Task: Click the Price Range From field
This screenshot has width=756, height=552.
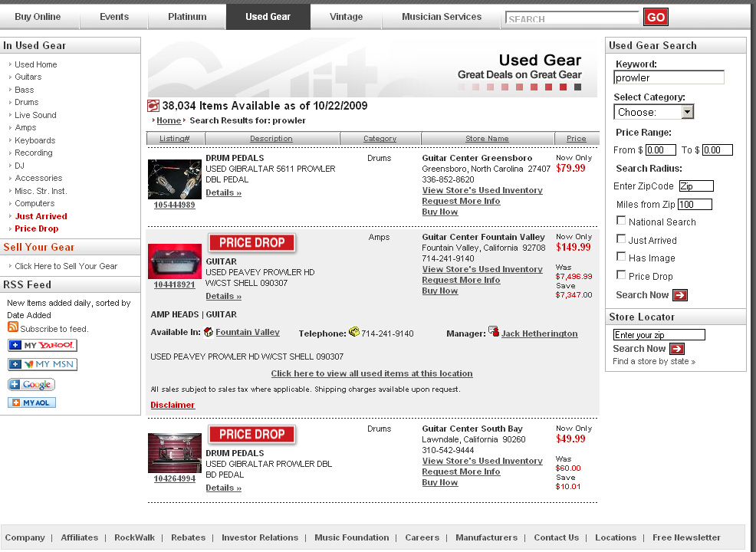Action: pos(660,150)
